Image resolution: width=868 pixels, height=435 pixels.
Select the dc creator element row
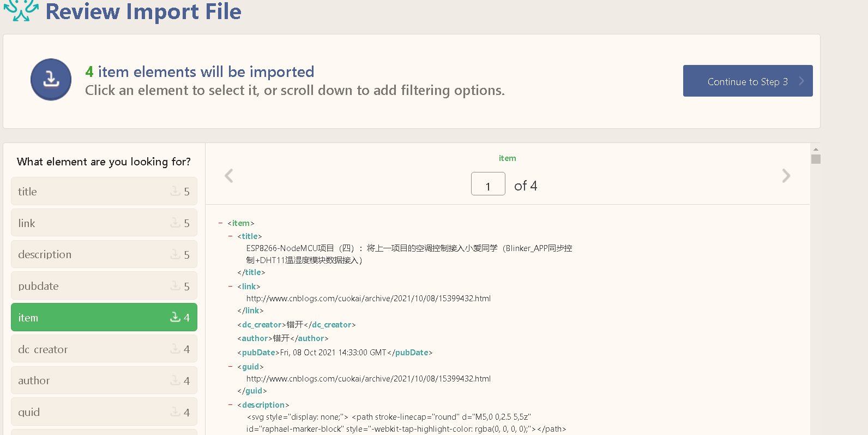coord(104,349)
